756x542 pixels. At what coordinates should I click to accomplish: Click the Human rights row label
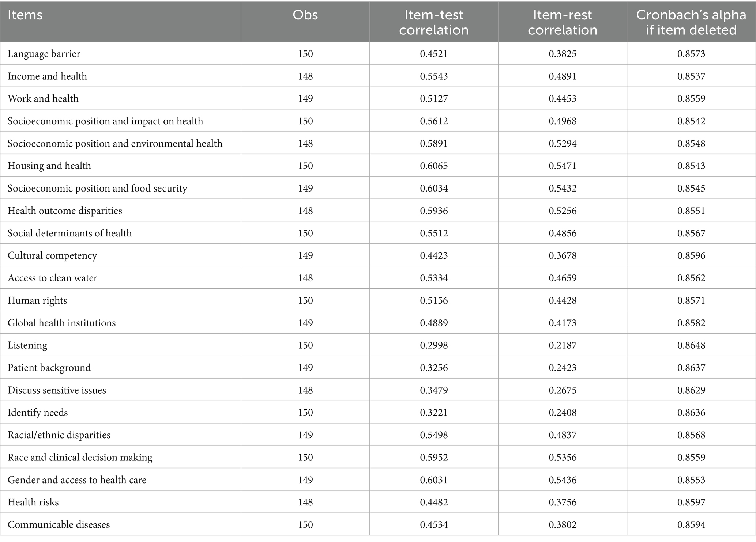[x=37, y=300]
